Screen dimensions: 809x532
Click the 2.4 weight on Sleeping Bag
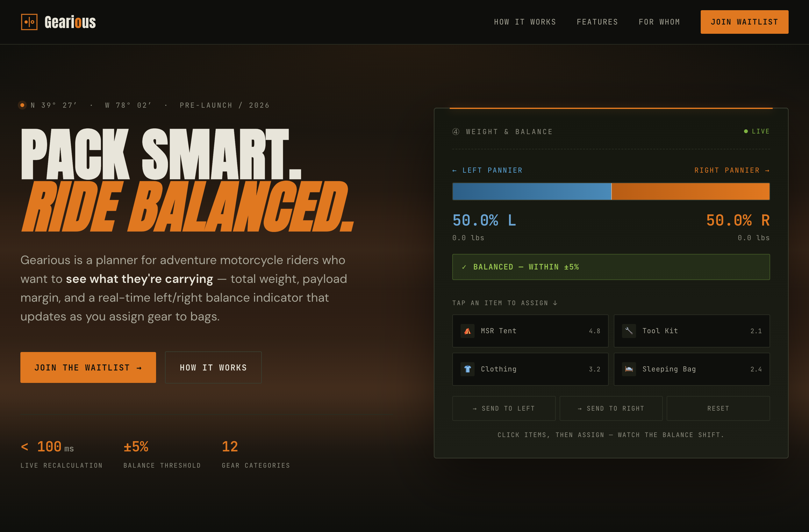pyautogui.click(x=756, y=369)
